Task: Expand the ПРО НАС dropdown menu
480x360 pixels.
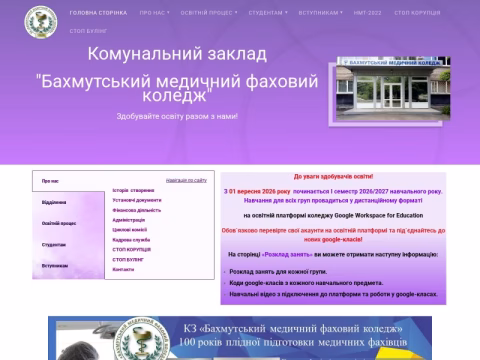Action: pyautogui.click(x=154, y=13)
